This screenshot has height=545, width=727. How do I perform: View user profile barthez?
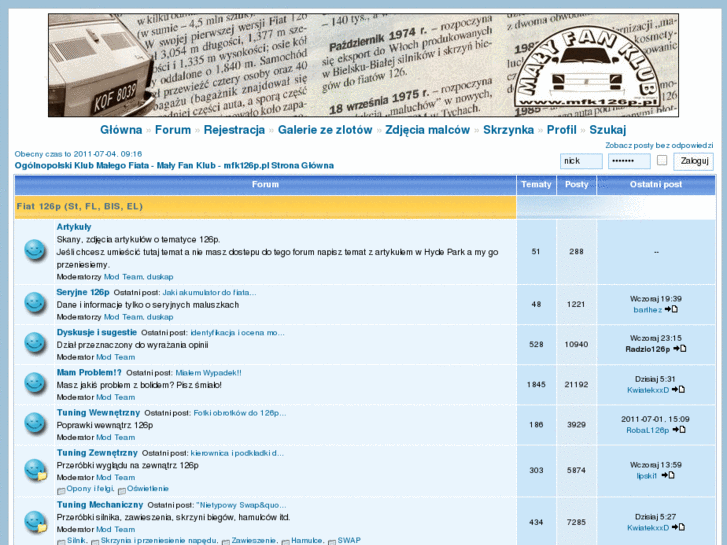(x=648, y=310)
